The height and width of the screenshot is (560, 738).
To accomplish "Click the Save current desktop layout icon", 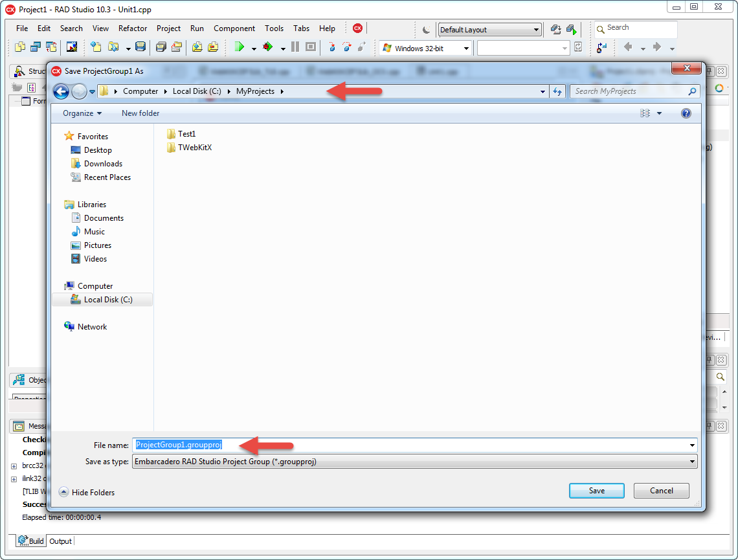I will click(556, 30).
